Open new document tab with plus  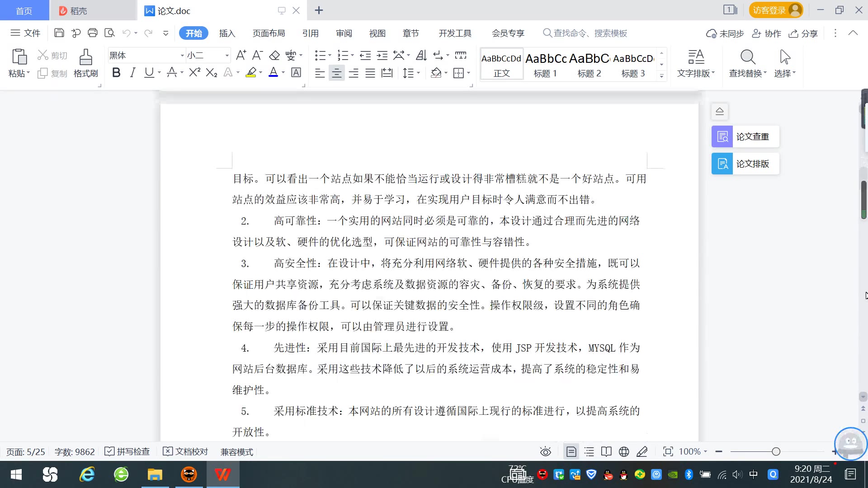point(319,10)
